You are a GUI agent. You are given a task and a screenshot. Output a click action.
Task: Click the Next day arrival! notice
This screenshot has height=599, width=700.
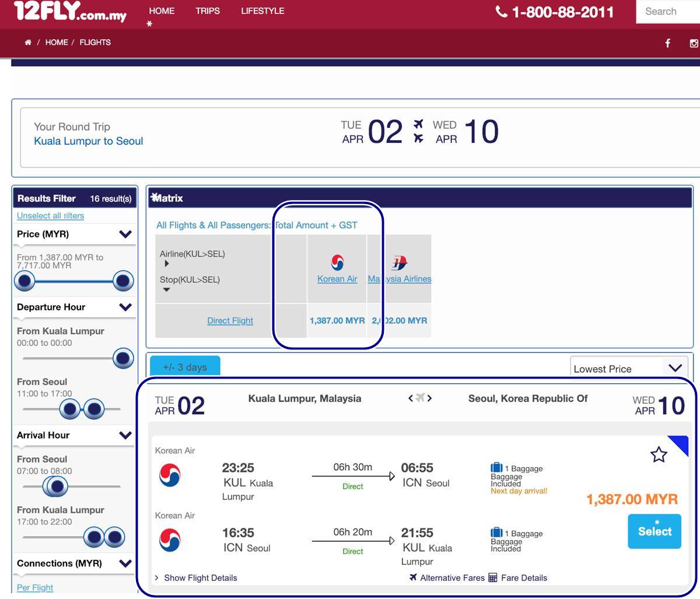(519, 491)
